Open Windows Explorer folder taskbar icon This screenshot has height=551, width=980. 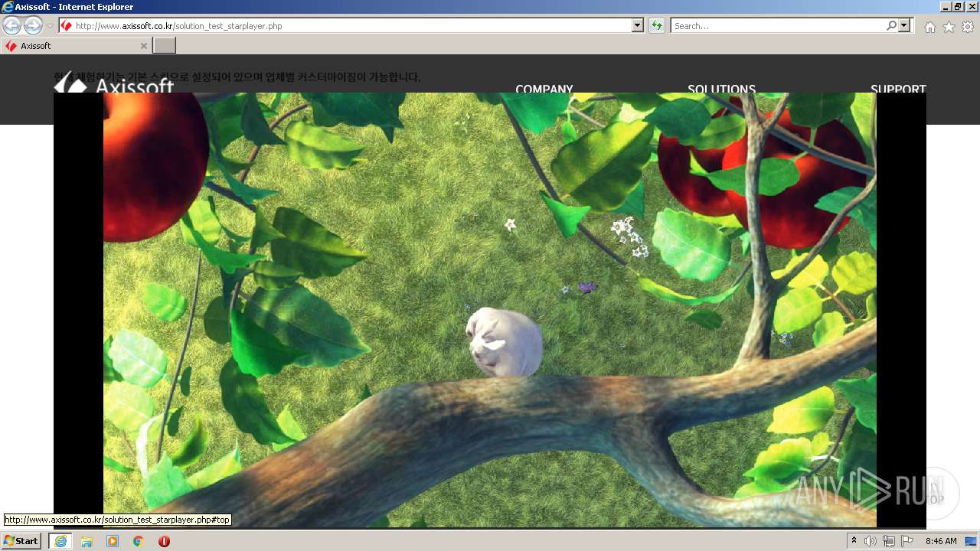point(87,541)
